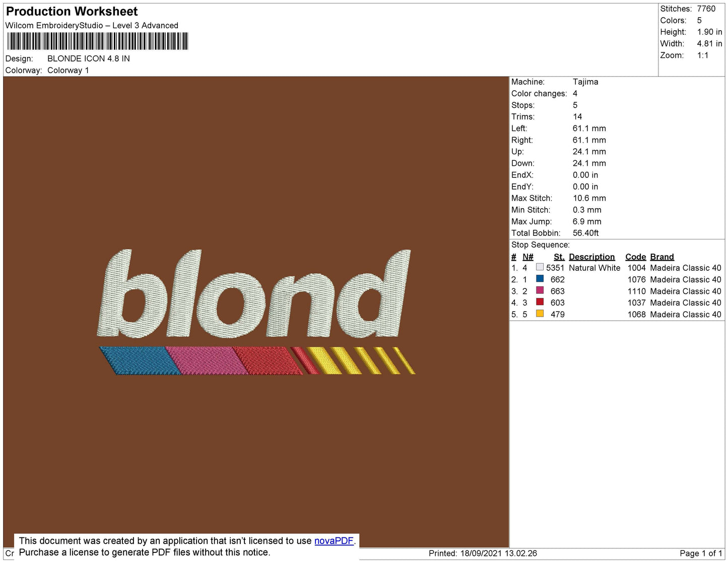
Task: Click the 'Color changes:' value '4'
Action: (575, 93)
